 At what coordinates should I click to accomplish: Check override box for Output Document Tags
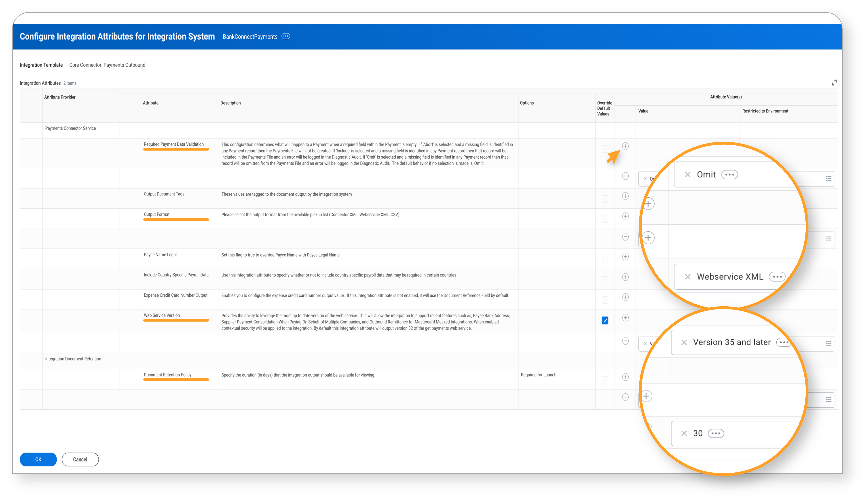point(605,199)
